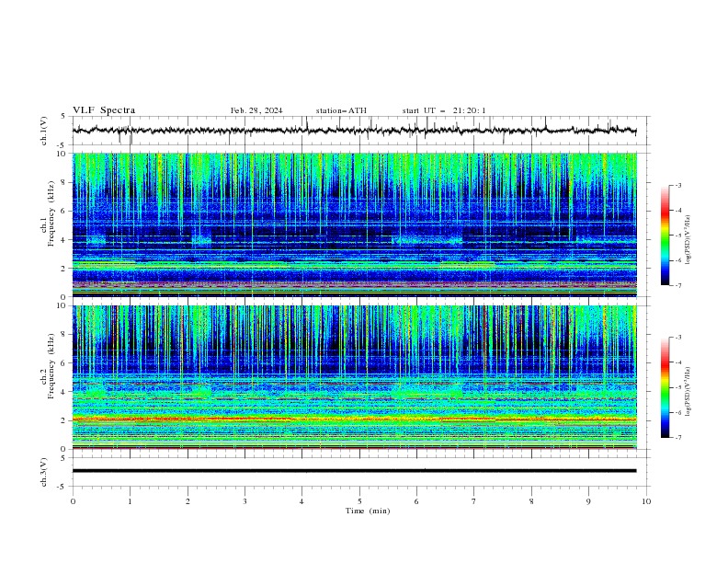Viewport: 728px width, 563px height.
Task: Click the ch.2 colorbar 'log(PSD)(V²/Hz)' label
Action: pyautogui.click(x=689, y=391)
